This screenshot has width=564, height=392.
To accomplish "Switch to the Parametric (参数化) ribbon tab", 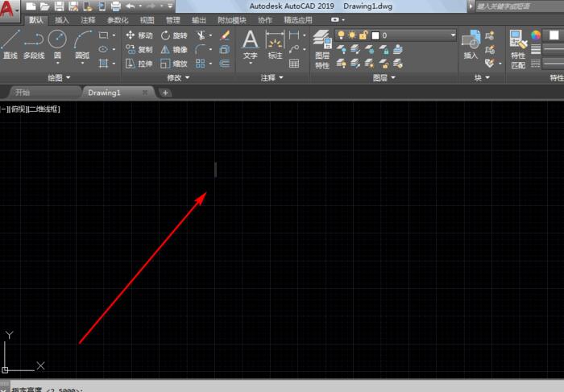I will click(x=118, y=20).
